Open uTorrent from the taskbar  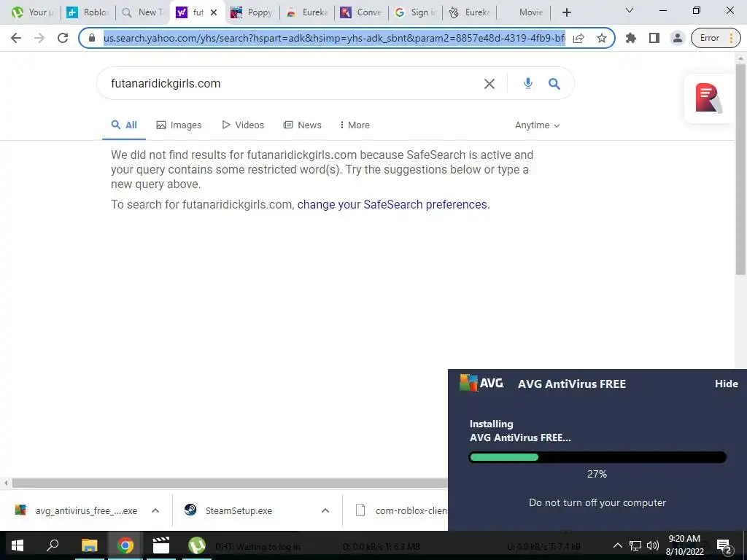point(197,545)
